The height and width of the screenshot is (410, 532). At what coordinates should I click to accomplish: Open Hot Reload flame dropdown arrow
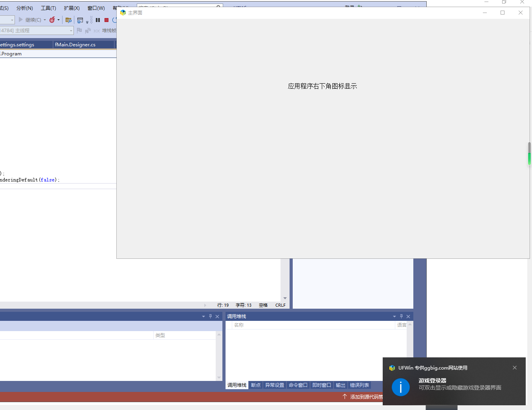(59, 20)
